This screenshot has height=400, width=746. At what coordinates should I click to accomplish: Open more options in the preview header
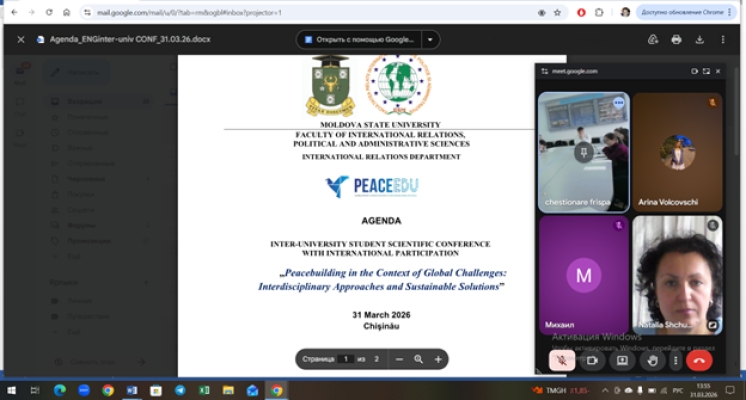click(x=723, y=40)
